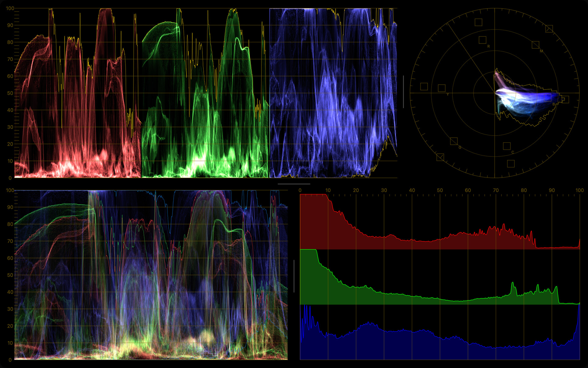This screenshot has width=588, height=368.
Task: Click the Y label on the vectorscope
Action: click(x=447, y=94)
